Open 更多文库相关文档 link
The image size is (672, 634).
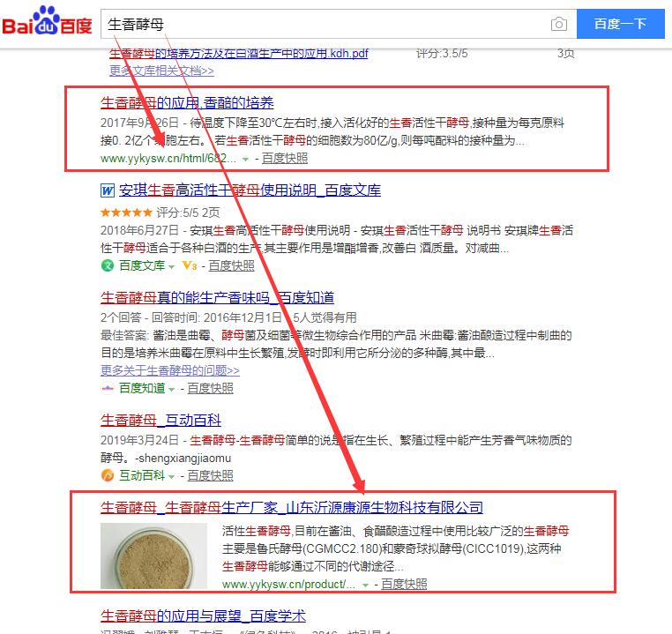[161, 71]
